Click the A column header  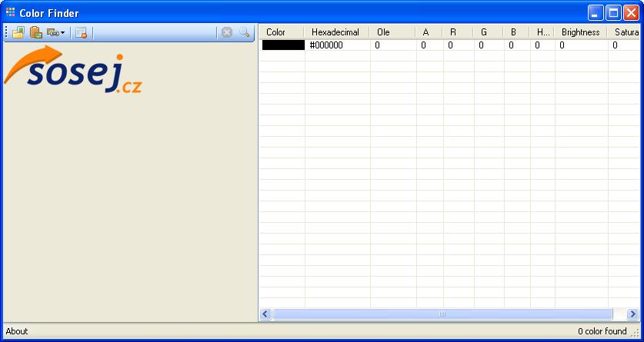pyautogui.click(x=429, y=32)
